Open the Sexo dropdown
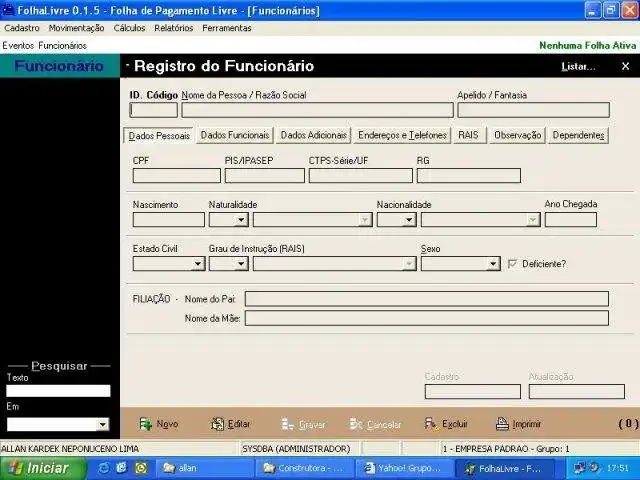 click(493, 264)
